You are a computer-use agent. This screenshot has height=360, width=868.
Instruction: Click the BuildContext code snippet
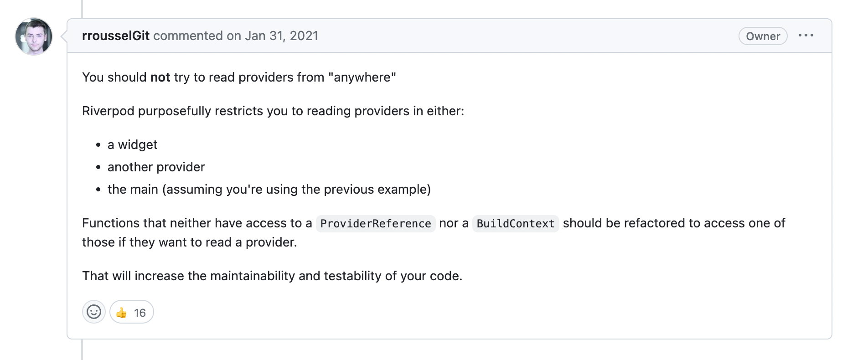pos(516,223)
